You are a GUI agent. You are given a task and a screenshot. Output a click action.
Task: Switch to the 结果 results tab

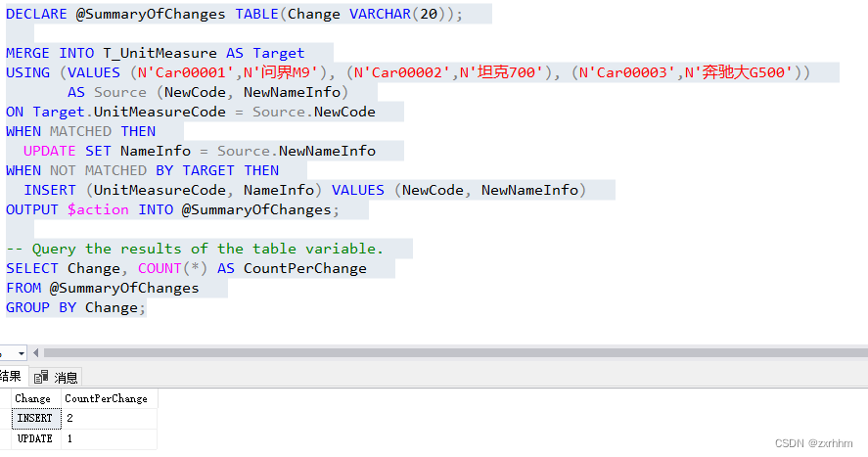pos(10,377)
